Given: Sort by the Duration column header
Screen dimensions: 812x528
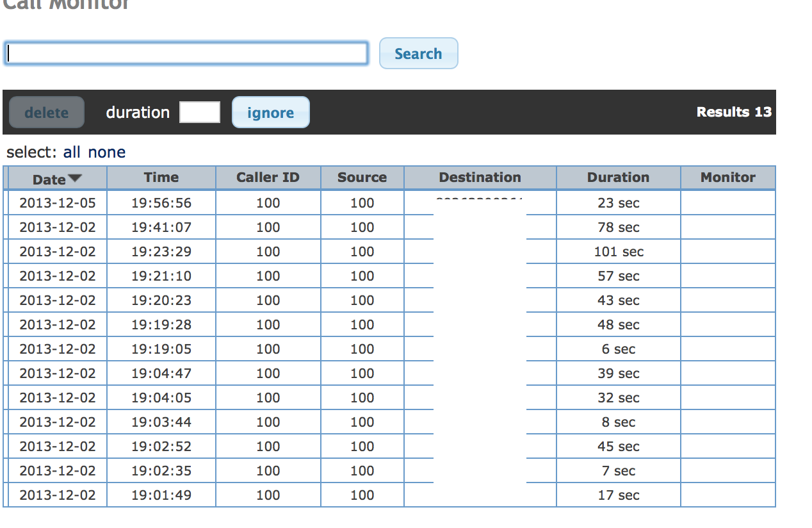Looking at the screenshot, I should click(x=618, y=177).
